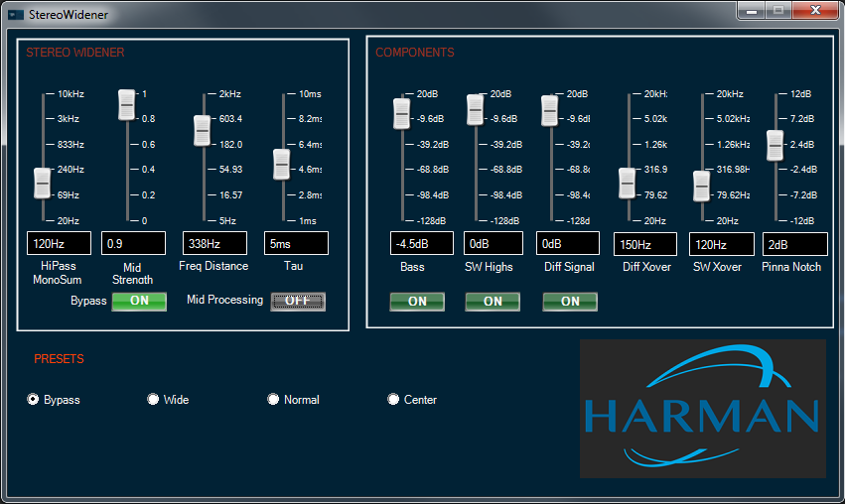Click the Tau slider handle
Image resolution: width=845 pixels, height=504 pixels.
point(281,165)
